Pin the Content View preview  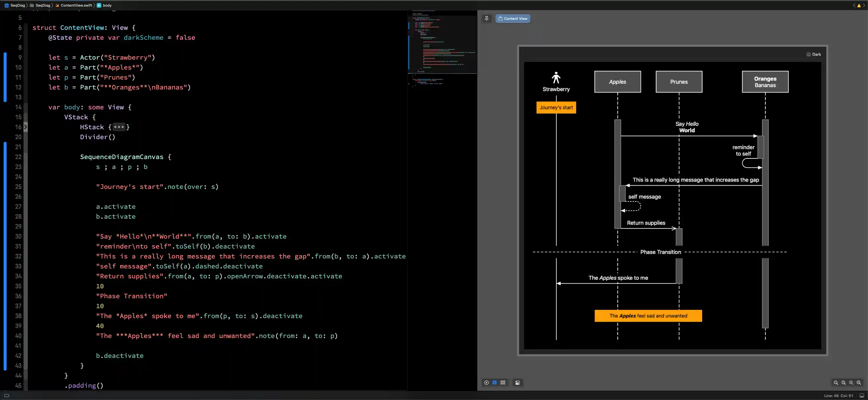pos(487,19)
